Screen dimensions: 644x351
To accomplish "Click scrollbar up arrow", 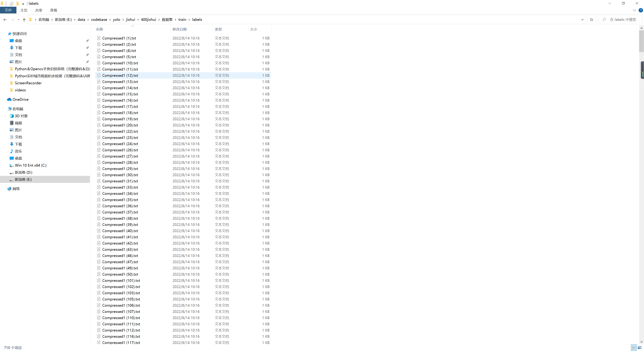I will [x=641, y=28].
